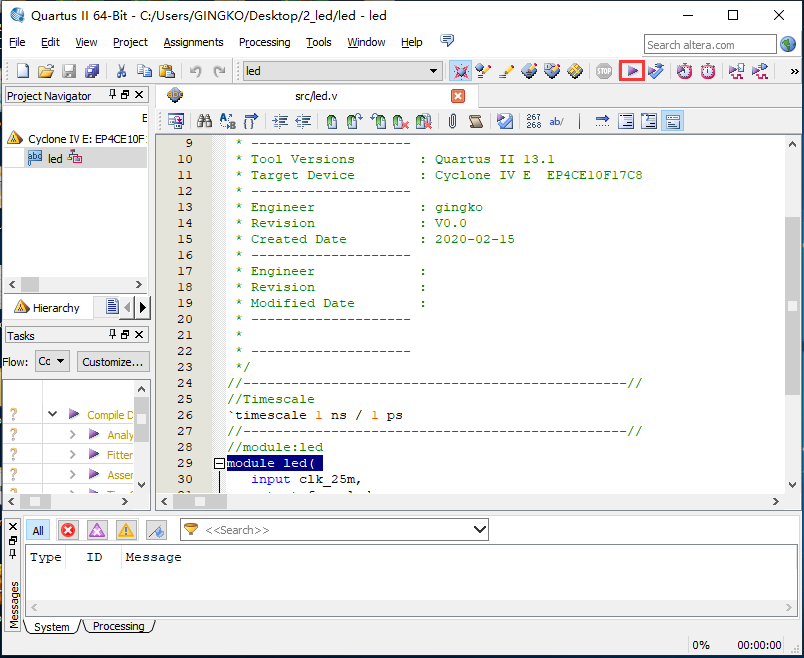This screenshot has height=658, width=804.
Task: Toggle the yellow warning message filter
Action: click(126, 530)
